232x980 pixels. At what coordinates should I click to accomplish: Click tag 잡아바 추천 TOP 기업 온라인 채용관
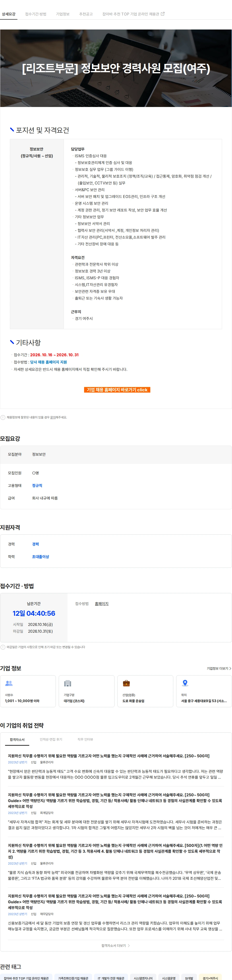26,977
